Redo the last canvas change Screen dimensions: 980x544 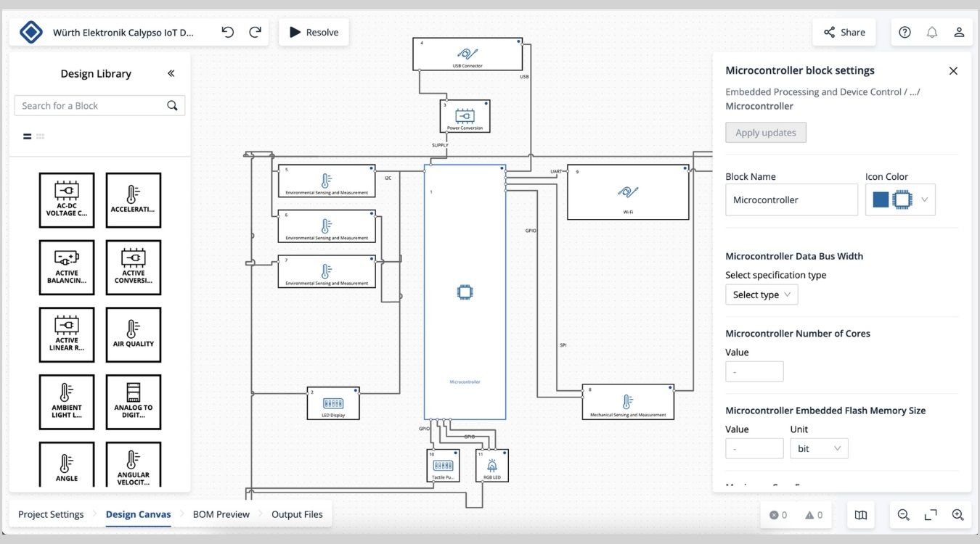pos(255,33)
